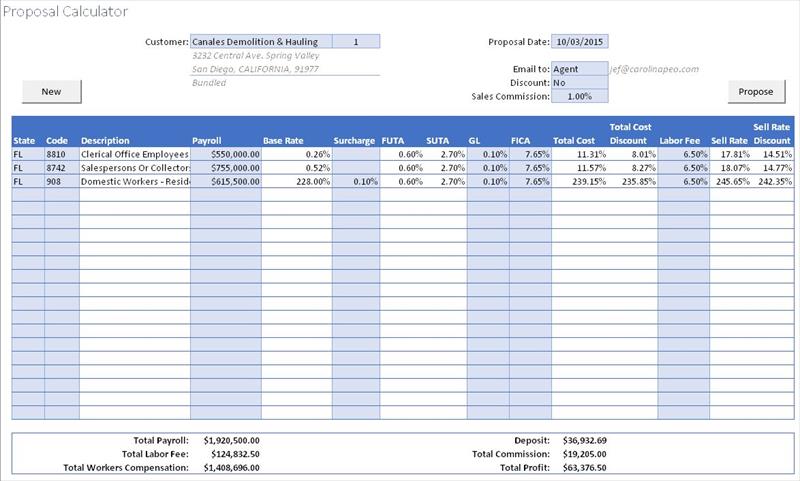This screenshot has width=800, height=481.
Task: Click the Labor Fee column header
Action: coord(680,141)
